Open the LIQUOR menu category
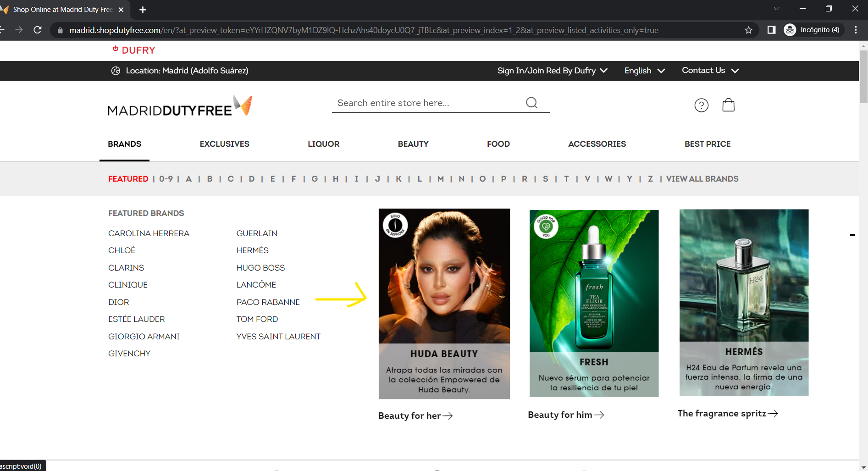Viewport: 868px width, 471px height. 323,144
